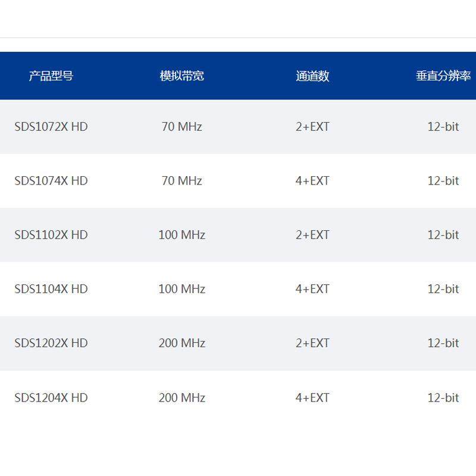Click 2+EXT in the SDS1072X HD row

click(312, 127)
